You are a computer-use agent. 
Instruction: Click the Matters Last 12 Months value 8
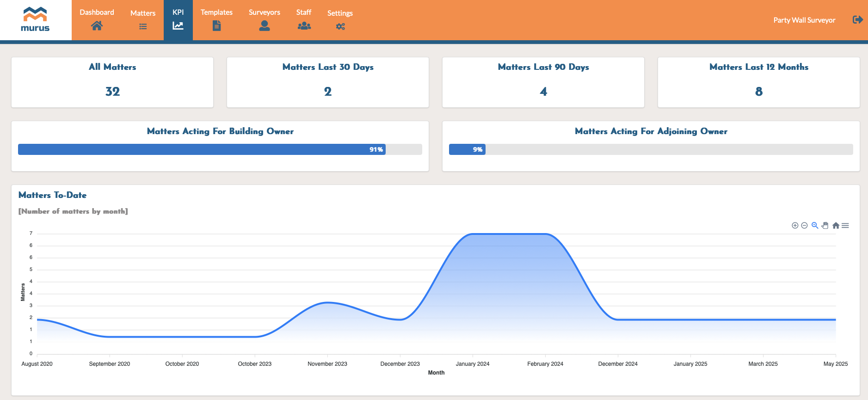tap(759, 92)
